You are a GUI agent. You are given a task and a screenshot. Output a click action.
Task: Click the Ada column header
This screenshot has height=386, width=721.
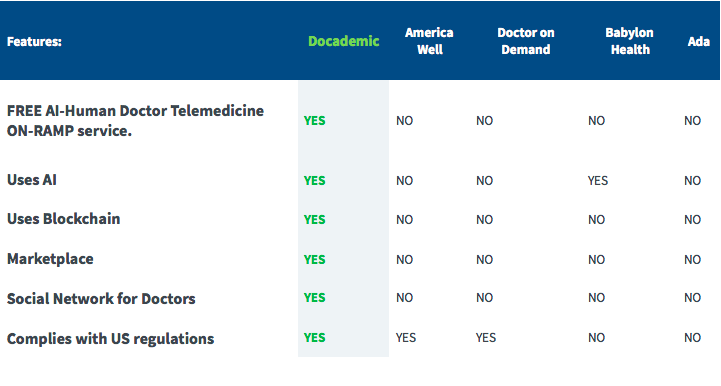tap(698, 41)
